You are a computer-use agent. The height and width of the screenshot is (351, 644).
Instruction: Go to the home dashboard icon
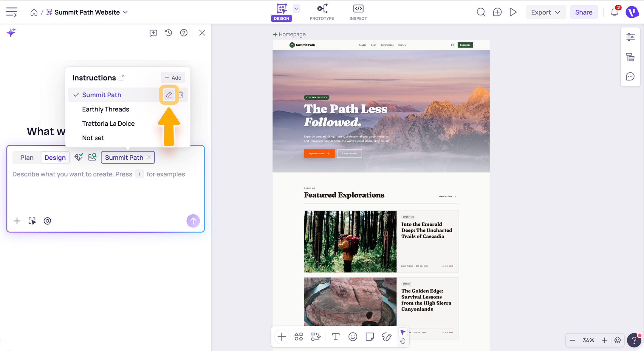click(34, 12)
